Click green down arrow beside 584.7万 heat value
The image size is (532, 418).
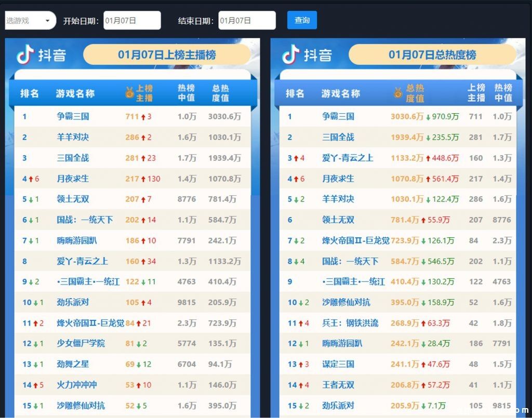[x=423, y=262]
